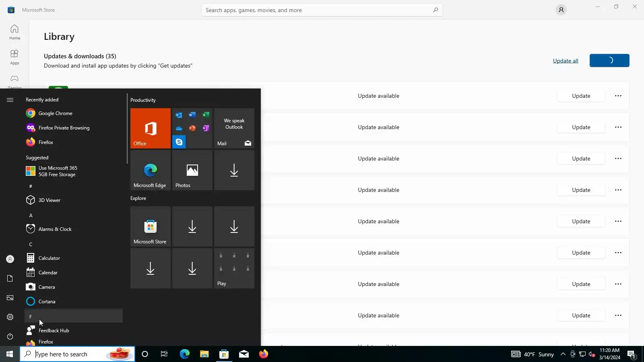Click the blue loading Get updates button
The width and height of the screenshot is (644, 362).
click(x=609, y=61)
